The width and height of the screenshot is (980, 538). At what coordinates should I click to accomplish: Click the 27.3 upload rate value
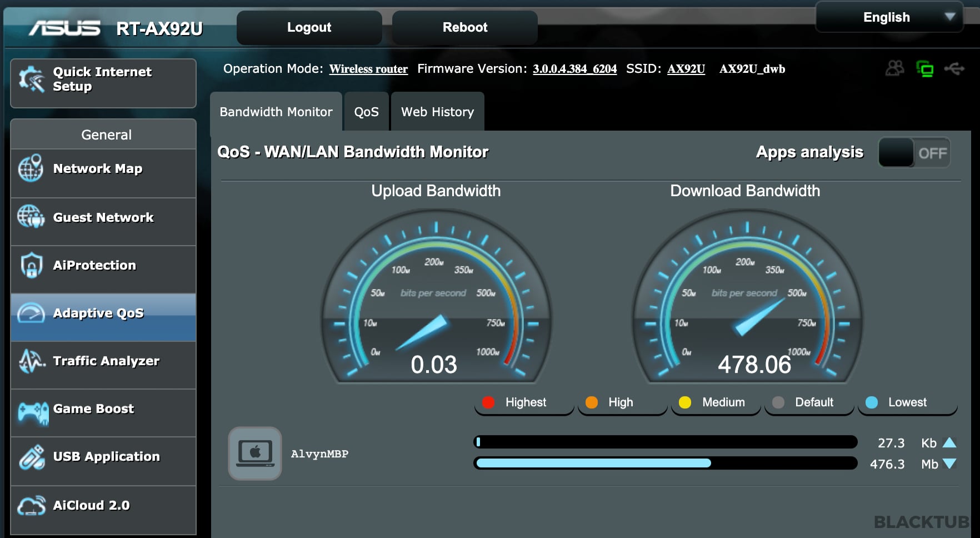[x=891, y=443]
